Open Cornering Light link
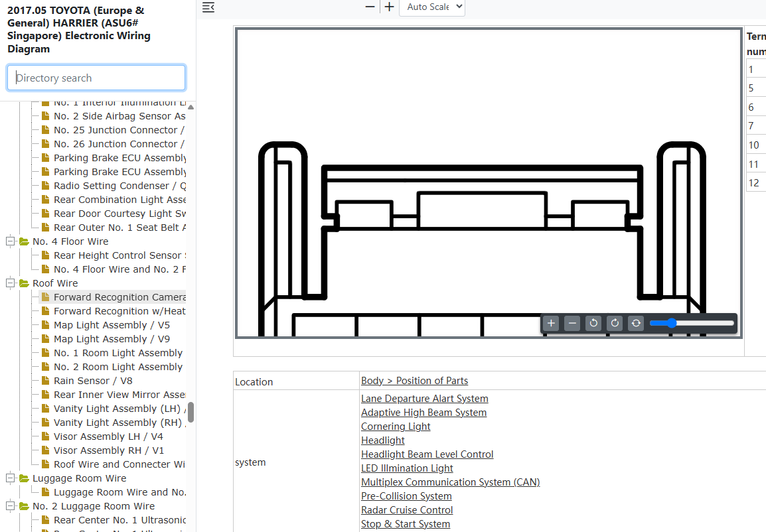766x532 pixels. 396,427
